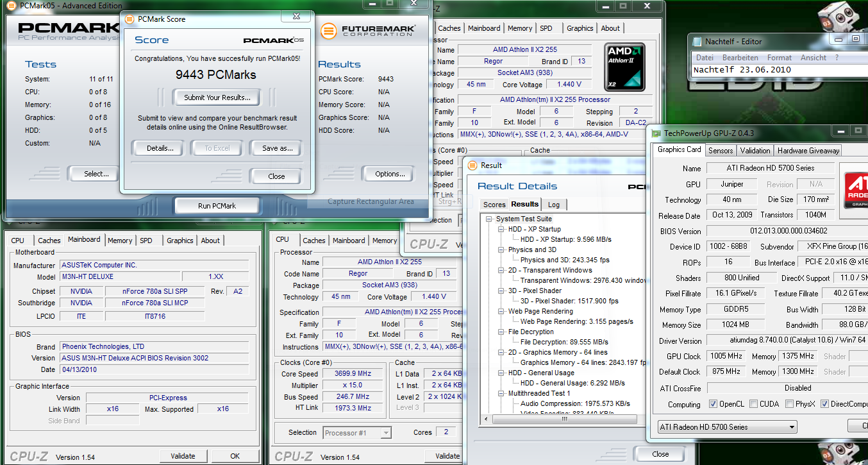868x465 pixels.
Task: Toggle the OpenCL checkbox in GPU-Z
Action: coord(714,404)
